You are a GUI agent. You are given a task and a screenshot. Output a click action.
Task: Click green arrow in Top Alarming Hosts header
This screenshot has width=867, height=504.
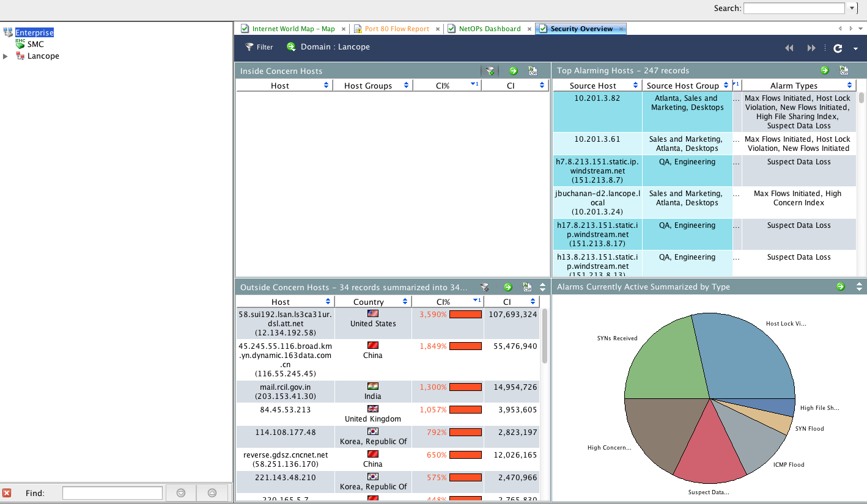[x=824, y=71]
